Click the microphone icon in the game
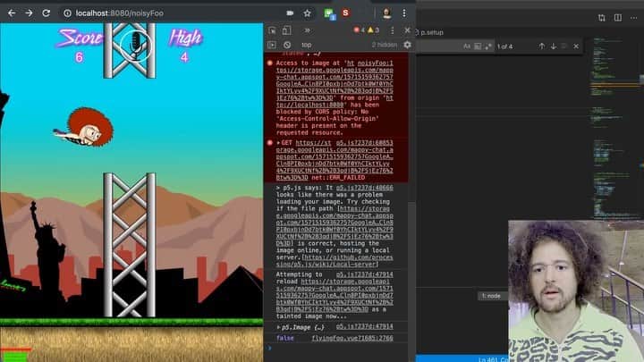 pos(136,46)
